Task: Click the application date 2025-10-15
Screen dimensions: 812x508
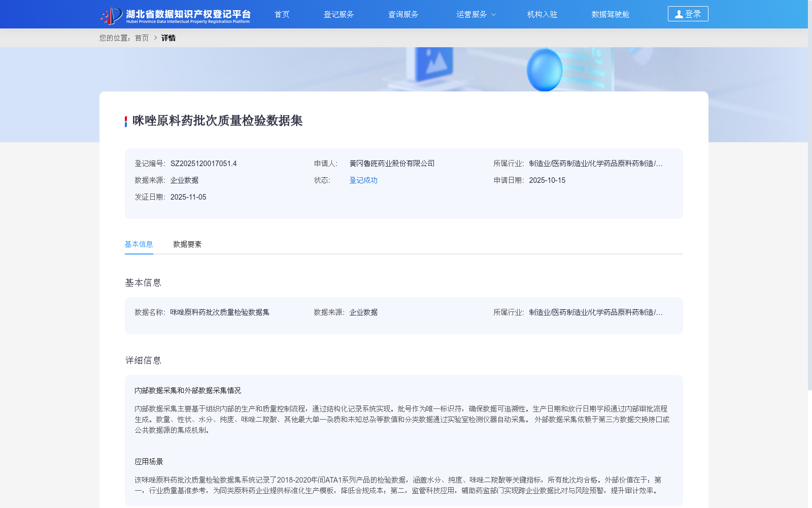Action: click(x=547, y=180)
